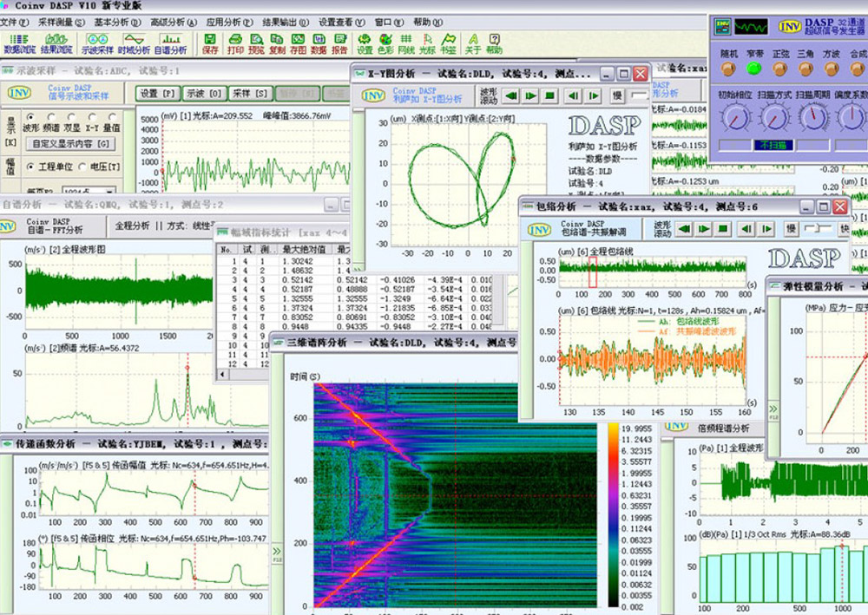Open the 高级分析 advanced analysis menu
868x615 pixels.
click(x=174, y=23)
